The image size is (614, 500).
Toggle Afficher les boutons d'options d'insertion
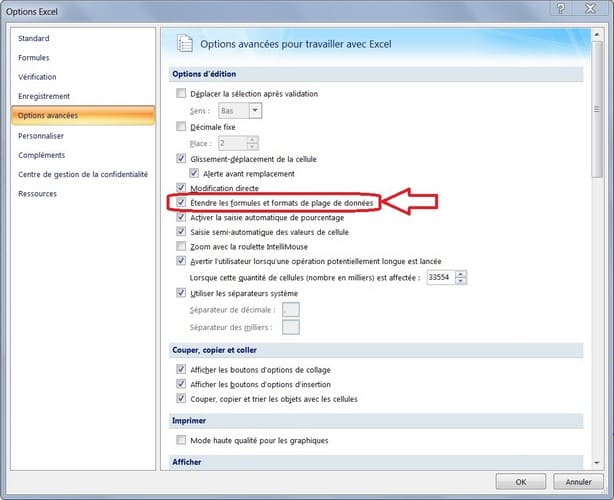(181, 384)
